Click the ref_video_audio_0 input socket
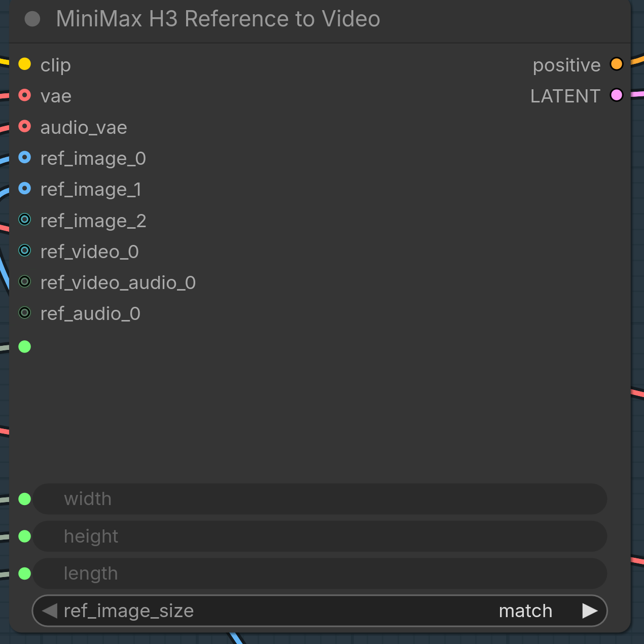644x644 pixels. click(24, 281)
